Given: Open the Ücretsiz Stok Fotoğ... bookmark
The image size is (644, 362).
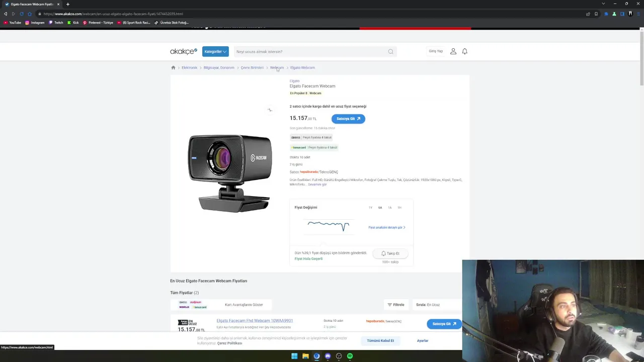Looking at the screenshot, I should coord(172,23).
